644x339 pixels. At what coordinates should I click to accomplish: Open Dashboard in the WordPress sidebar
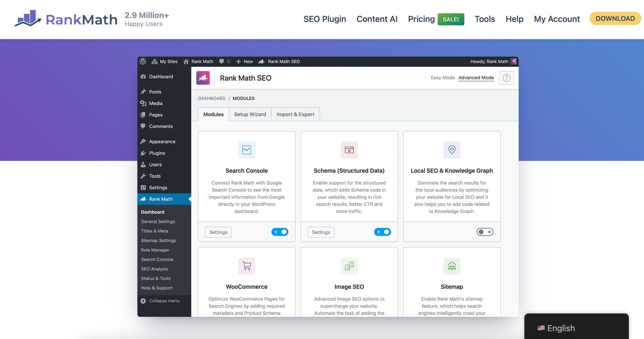pyautogui.click(x=164, y=76)
